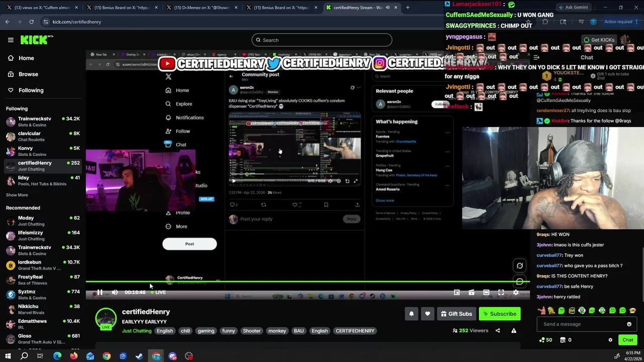Image resolution: width=644 pixels, height=362 pixels.
Task: Click first quick emote above message box
Action: pyautogui.click(x=541, y=311)
